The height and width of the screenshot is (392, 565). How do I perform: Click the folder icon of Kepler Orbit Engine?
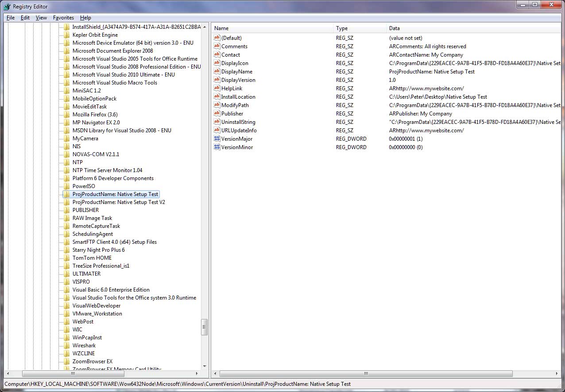(66, 35)
